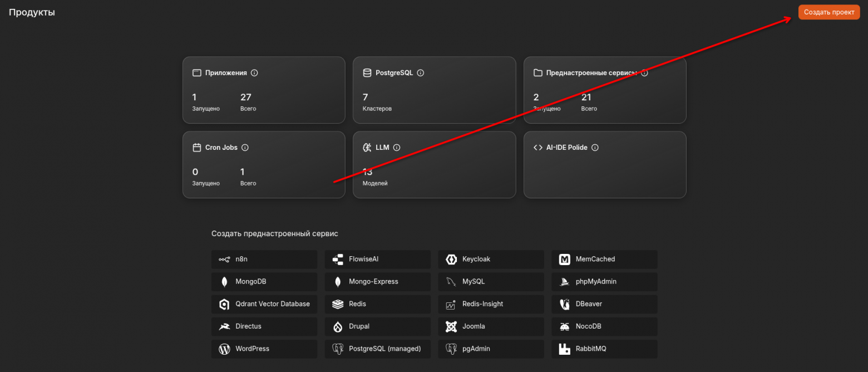Image resolution: width=868 pixels, height=372 pixels.
Task: Click the info icon next to Приложения
Action: (x=254, y=73)
